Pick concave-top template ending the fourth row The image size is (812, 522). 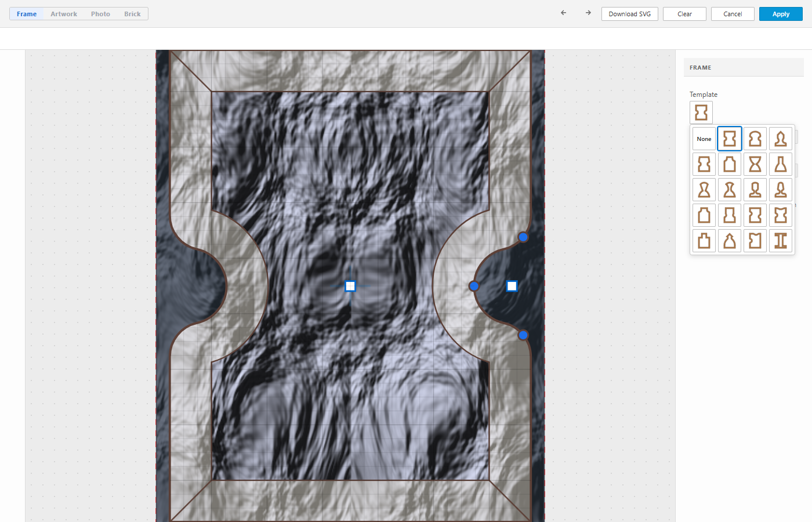point(781,215)
